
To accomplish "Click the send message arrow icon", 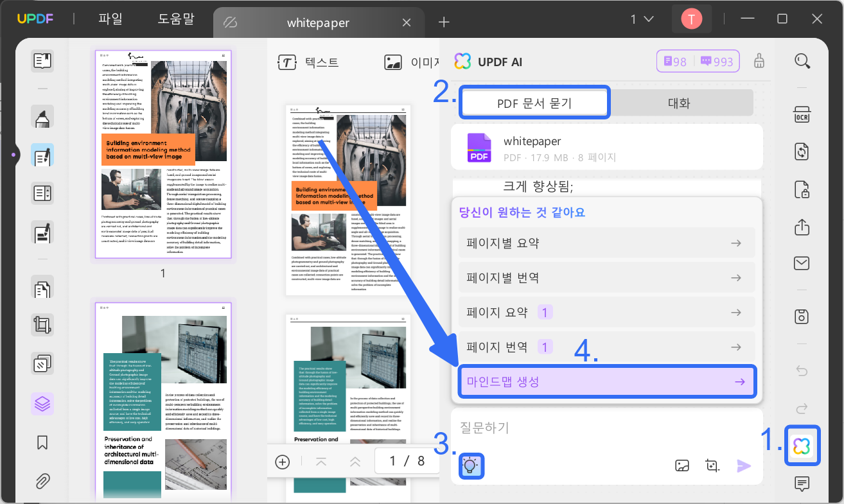I will [744, 465].
